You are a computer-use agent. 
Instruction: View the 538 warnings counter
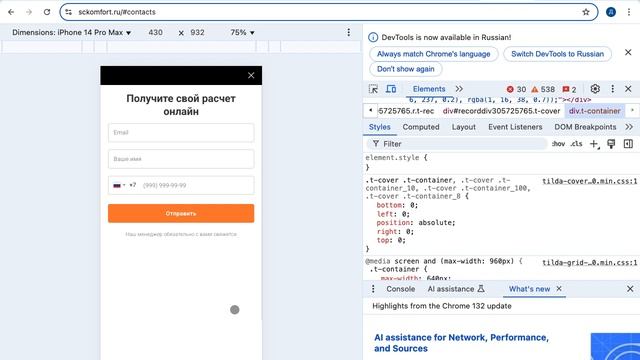pos(543,89)
